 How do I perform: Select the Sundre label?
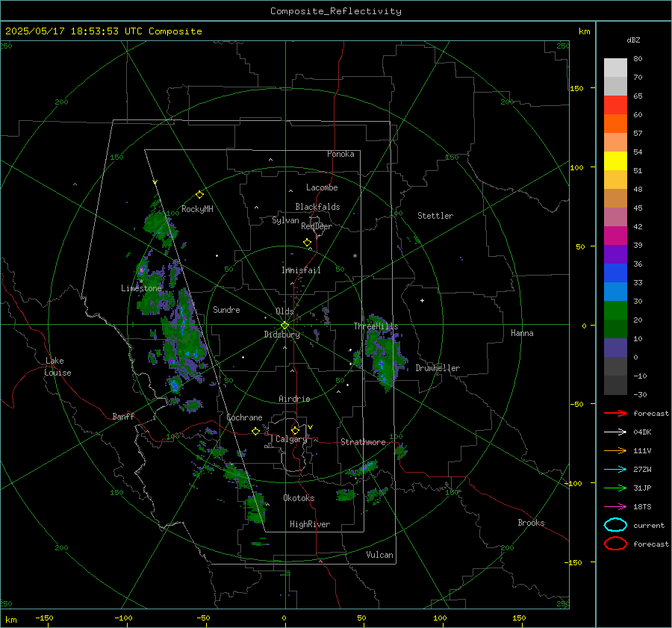pos(226,309)
